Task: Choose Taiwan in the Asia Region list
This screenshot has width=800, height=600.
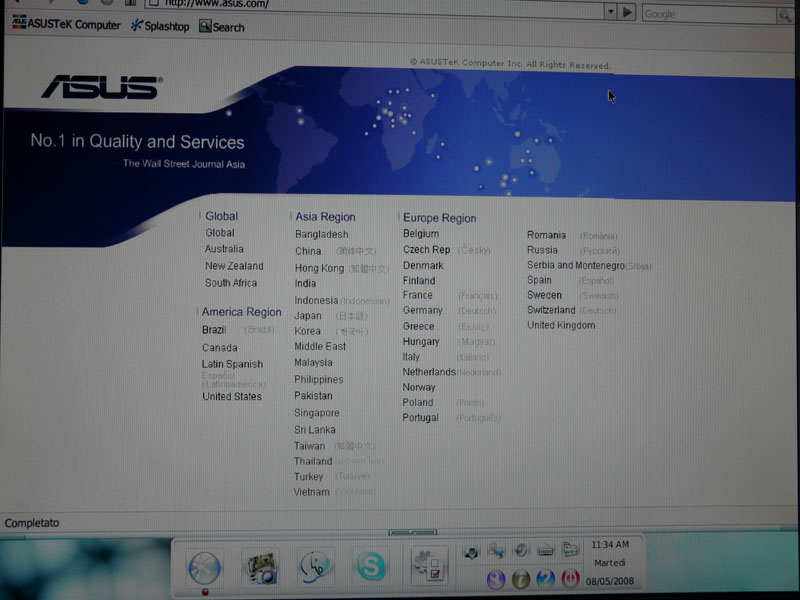Action: [x=309, y=446]
